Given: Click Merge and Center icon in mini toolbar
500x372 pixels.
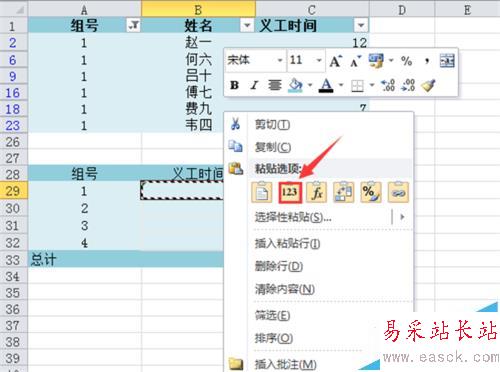Looking at the screenshot, I should (x=447, y=61).
